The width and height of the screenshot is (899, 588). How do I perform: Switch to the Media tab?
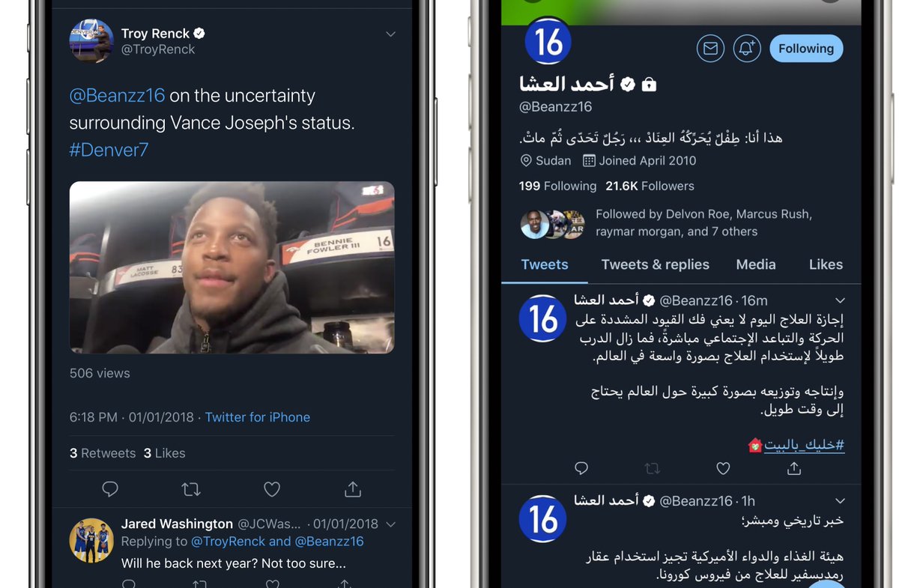coord(756,264)
